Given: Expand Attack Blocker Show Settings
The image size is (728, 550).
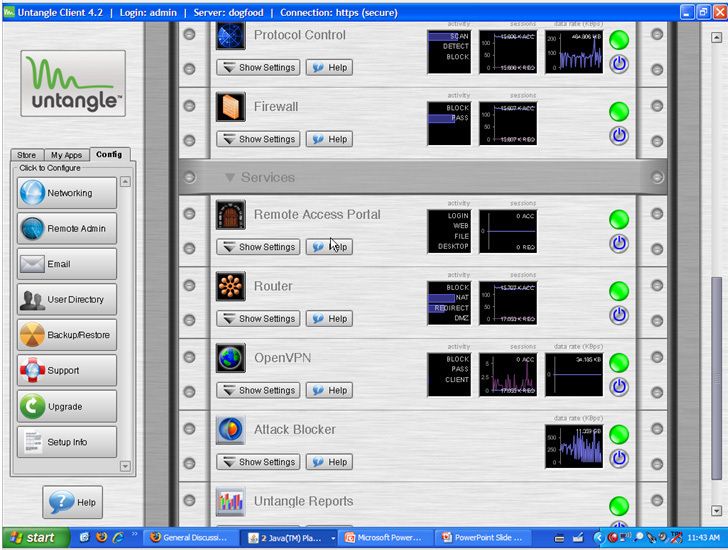Looking at the screenshot, I should click(258, 462).
